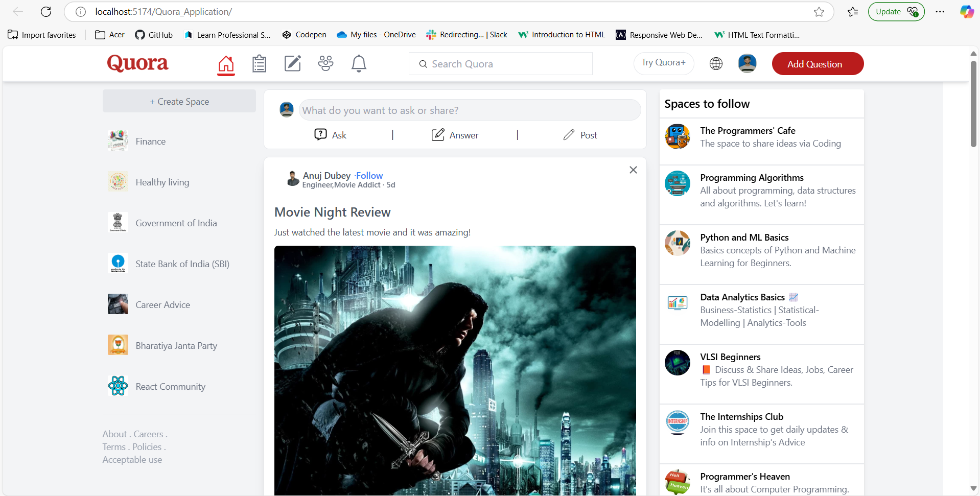Screen dimensions: 980x496
Task: Open the Answer pencil icon in navbar
Action: [x=292, y=63]
